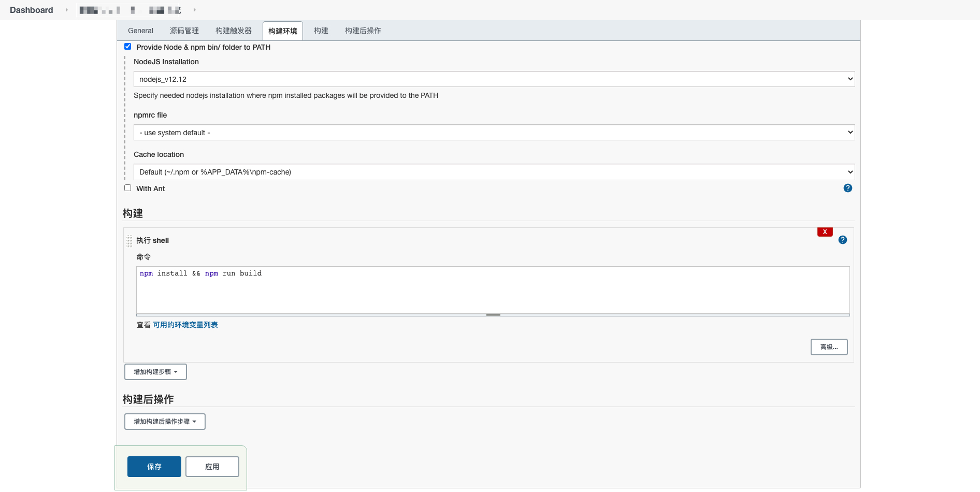Open the NodeJS Installation dropdown
The image size is (980, 492).
(494, 79)
